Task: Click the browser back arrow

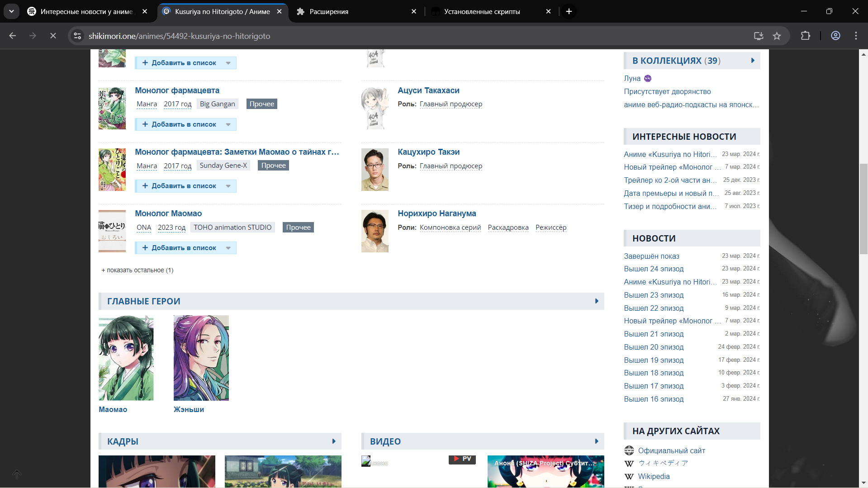Action: pyautogui.click(x=13, y=36)
